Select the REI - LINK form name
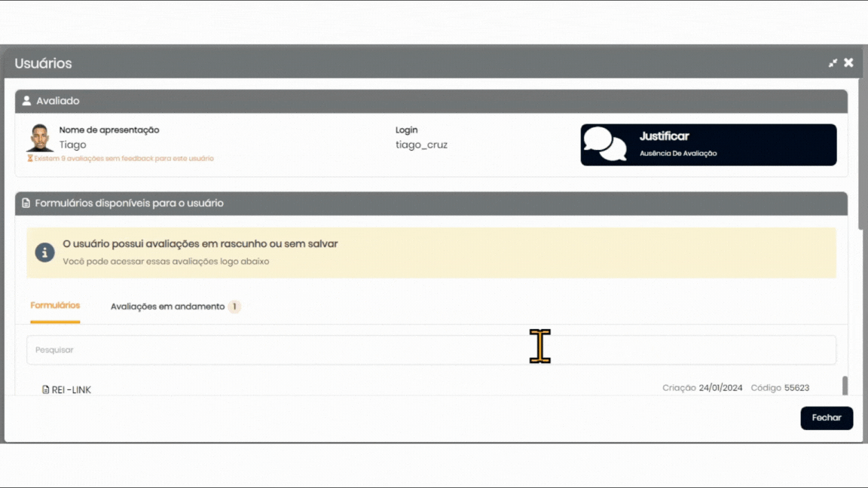 (x=72, y=389)
